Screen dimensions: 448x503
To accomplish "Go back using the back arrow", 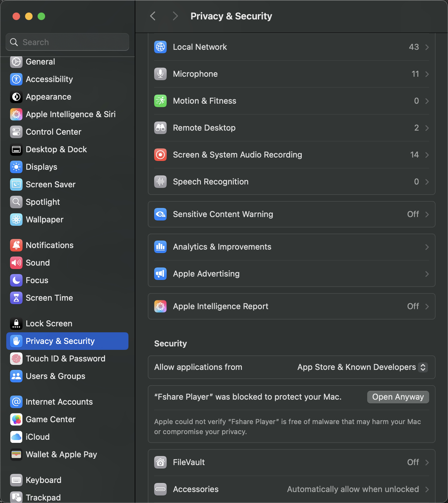I will click(x=153, y=16).
